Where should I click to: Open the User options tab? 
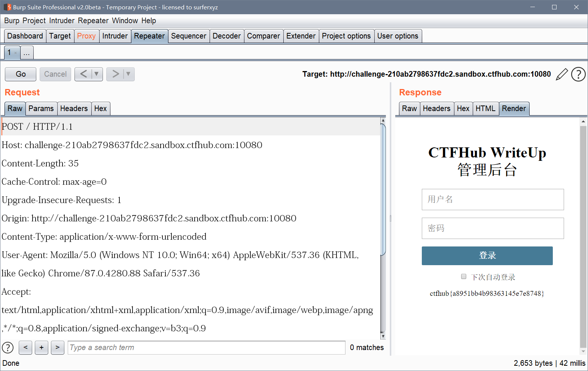tap(398, 36)
